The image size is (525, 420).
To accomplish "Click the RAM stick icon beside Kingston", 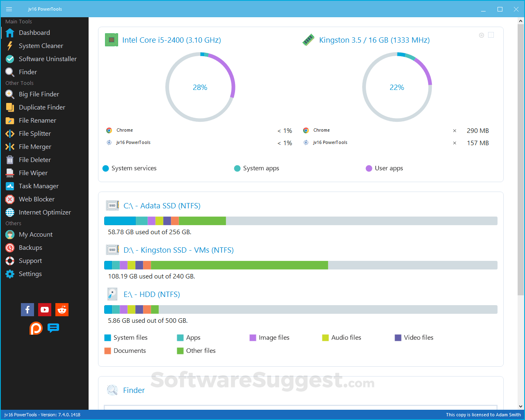I will click(308, 40).
